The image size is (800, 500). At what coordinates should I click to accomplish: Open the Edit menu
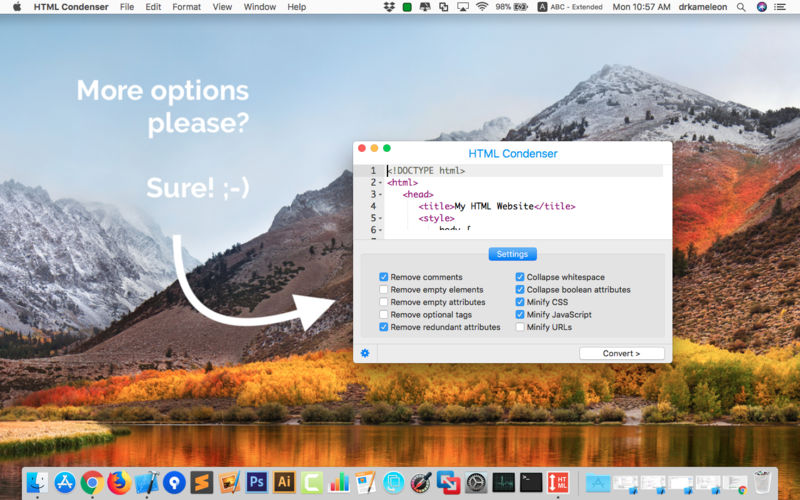(153, 7)
